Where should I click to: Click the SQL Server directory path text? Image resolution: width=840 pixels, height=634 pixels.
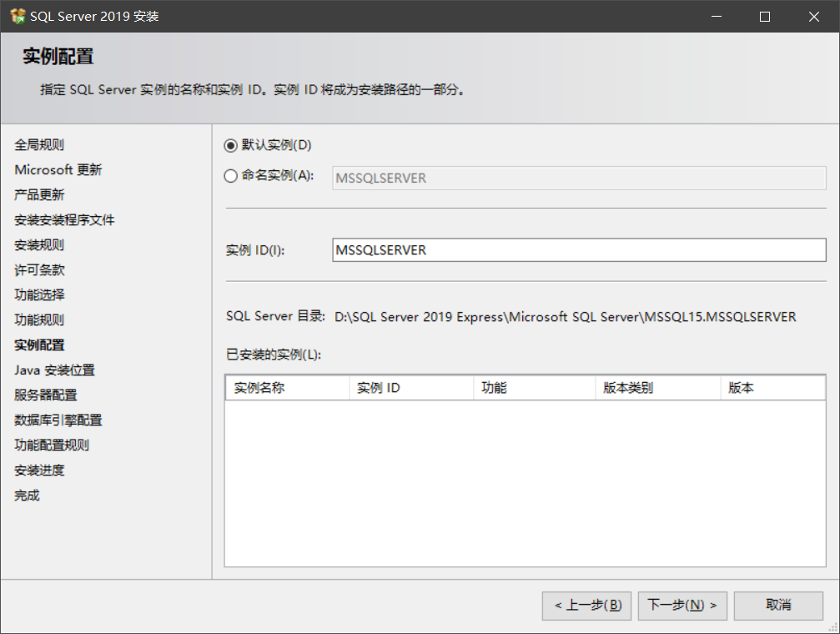tap(566, 317)
